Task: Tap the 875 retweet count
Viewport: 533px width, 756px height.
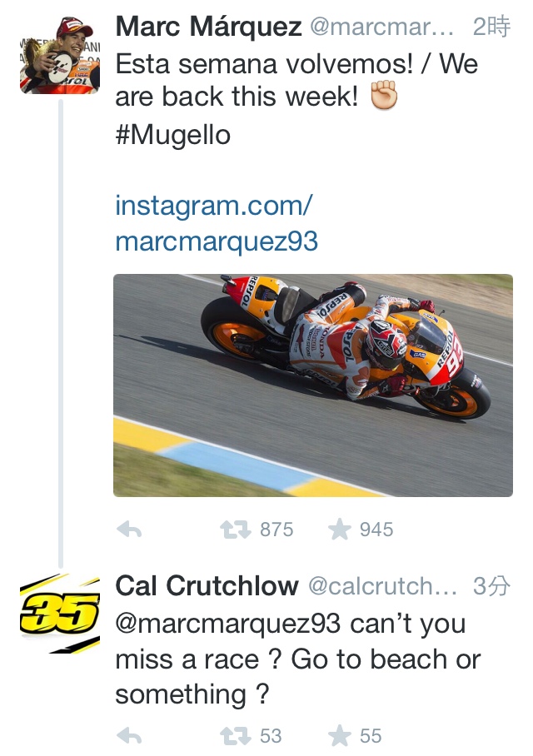Action: coord(276,530)
